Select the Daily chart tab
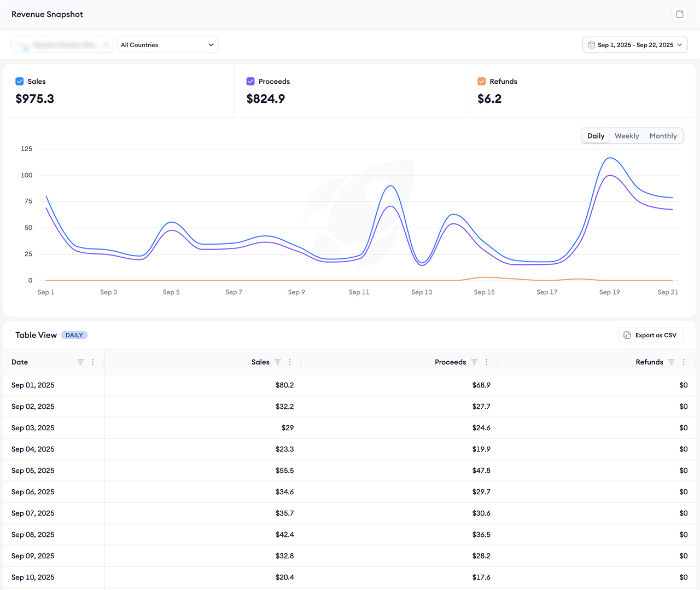Viewport: 700px width, 590px height. 596,136
